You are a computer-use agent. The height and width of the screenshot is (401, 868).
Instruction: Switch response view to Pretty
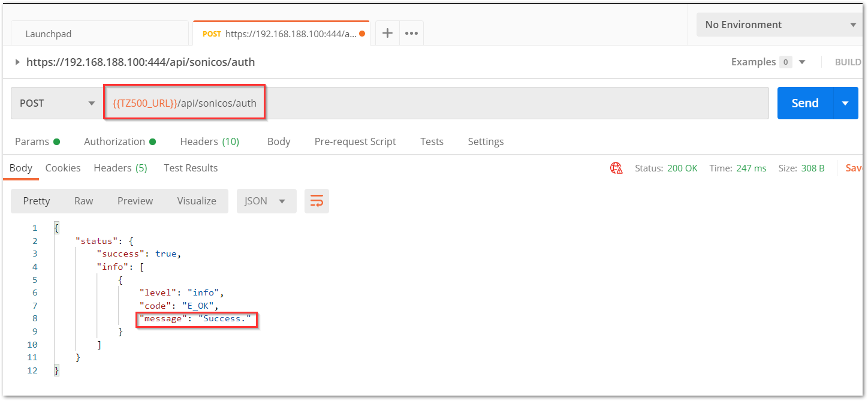click(x=37, y=201)
